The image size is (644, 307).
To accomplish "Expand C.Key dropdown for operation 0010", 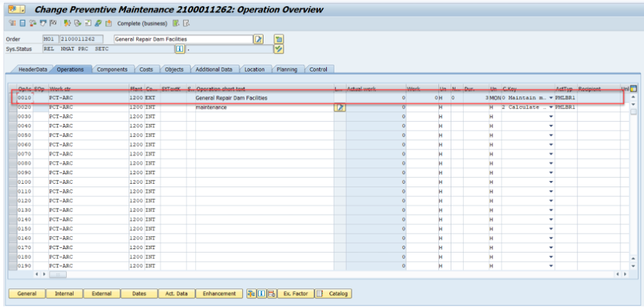I will click(550, 98).
